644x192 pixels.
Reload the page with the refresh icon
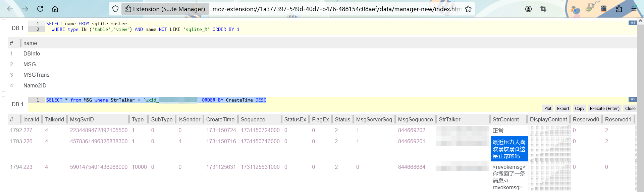(x=40, y=9)
